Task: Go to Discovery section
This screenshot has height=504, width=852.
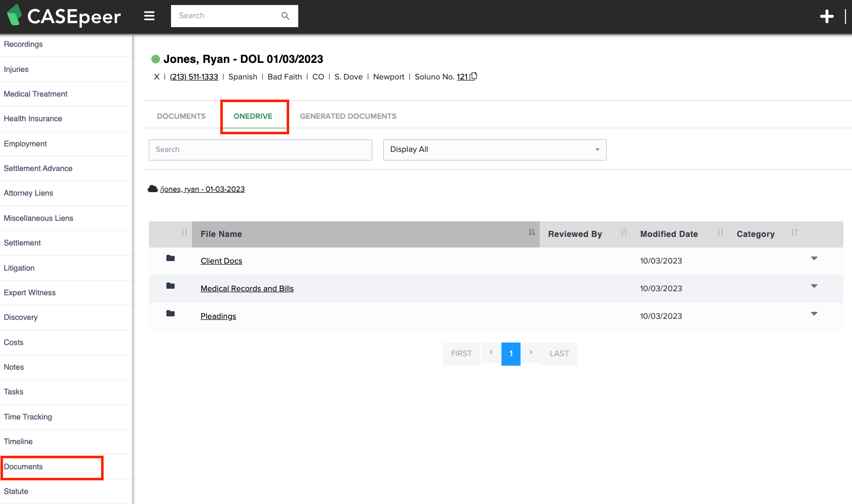Action: coord(21,317)
